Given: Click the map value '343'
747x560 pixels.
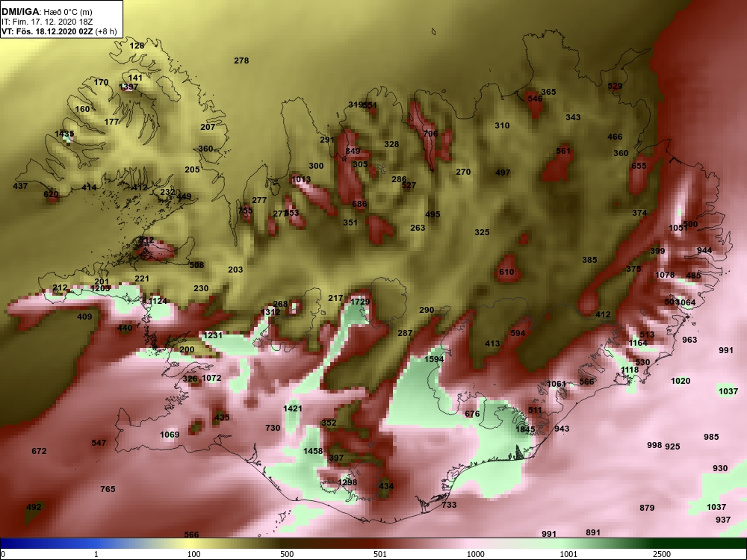Looking at the screenshot, I should [573, 117].
